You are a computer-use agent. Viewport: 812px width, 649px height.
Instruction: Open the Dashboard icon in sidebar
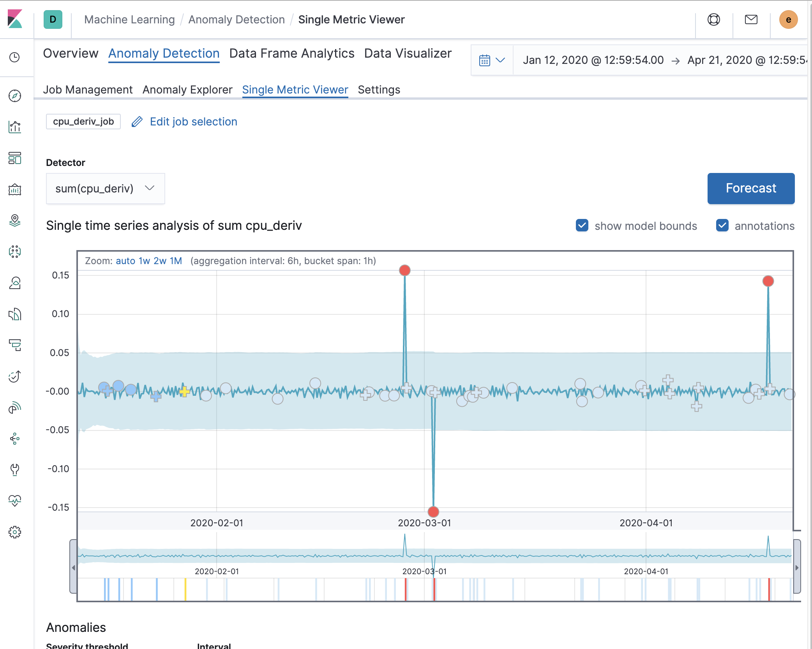15,158
